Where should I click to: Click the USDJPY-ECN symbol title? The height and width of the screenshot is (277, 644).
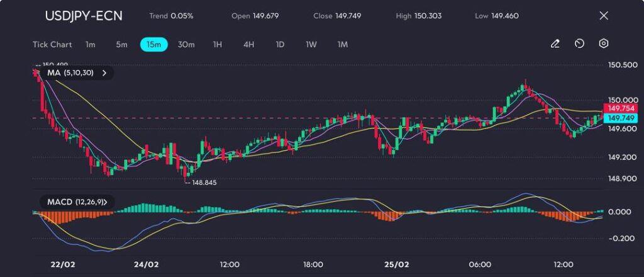click(84, 16)
